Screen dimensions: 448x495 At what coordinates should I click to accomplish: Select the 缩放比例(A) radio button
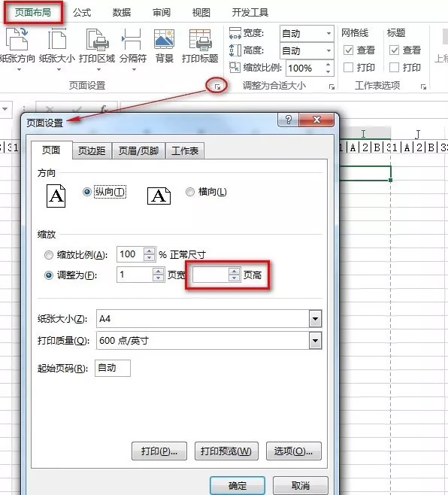[x=49, y=255]
